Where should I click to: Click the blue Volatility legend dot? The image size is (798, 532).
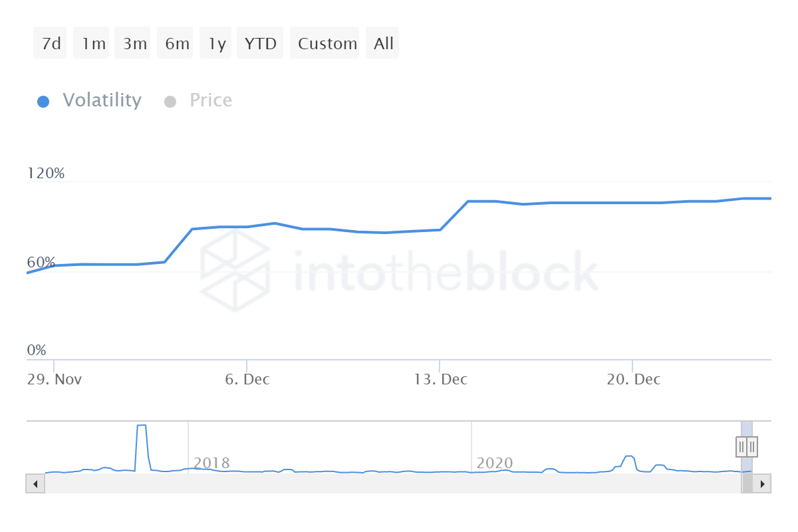click(x=43, y=102)
